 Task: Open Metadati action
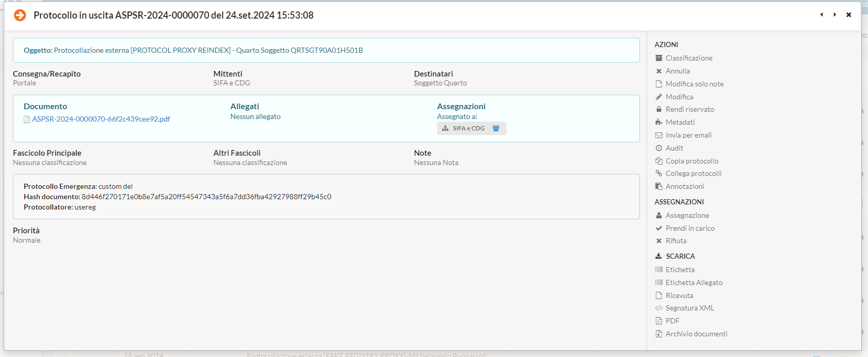[x=680, y=122]
